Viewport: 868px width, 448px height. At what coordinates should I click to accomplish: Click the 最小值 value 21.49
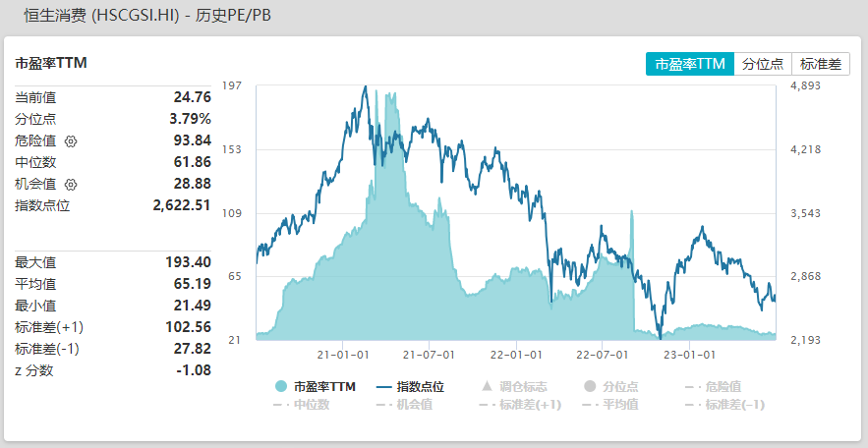[x=192, y=306]
